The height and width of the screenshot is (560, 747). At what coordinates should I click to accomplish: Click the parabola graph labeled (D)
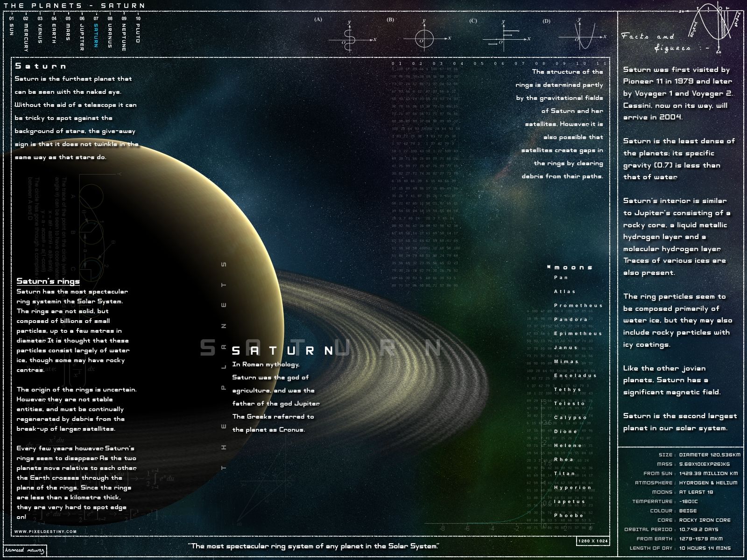tap(581, 36)
